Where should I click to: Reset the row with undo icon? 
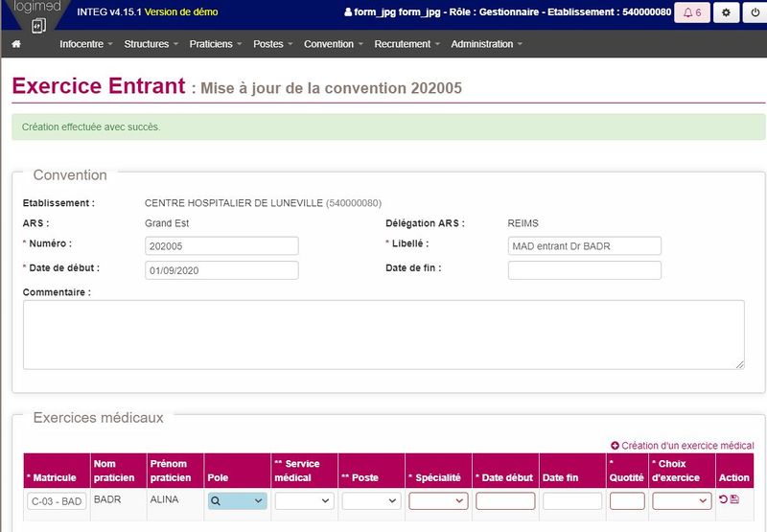(x=723, y=499)
